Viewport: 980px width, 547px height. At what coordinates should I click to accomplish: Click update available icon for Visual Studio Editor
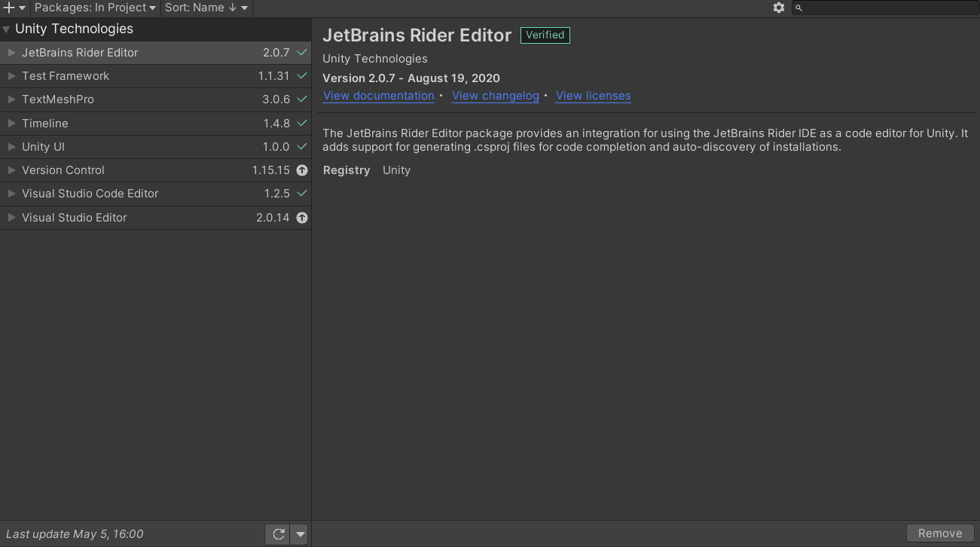click(x=302, y=218)
